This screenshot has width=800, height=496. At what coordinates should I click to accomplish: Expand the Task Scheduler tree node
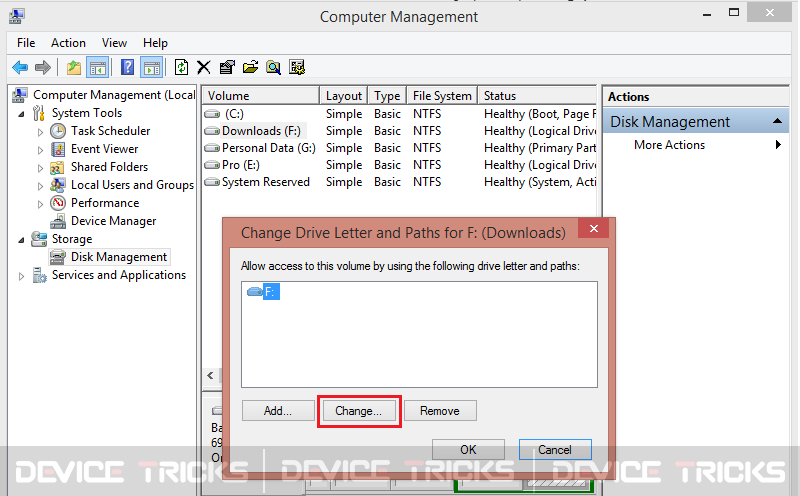pos(41,131)
